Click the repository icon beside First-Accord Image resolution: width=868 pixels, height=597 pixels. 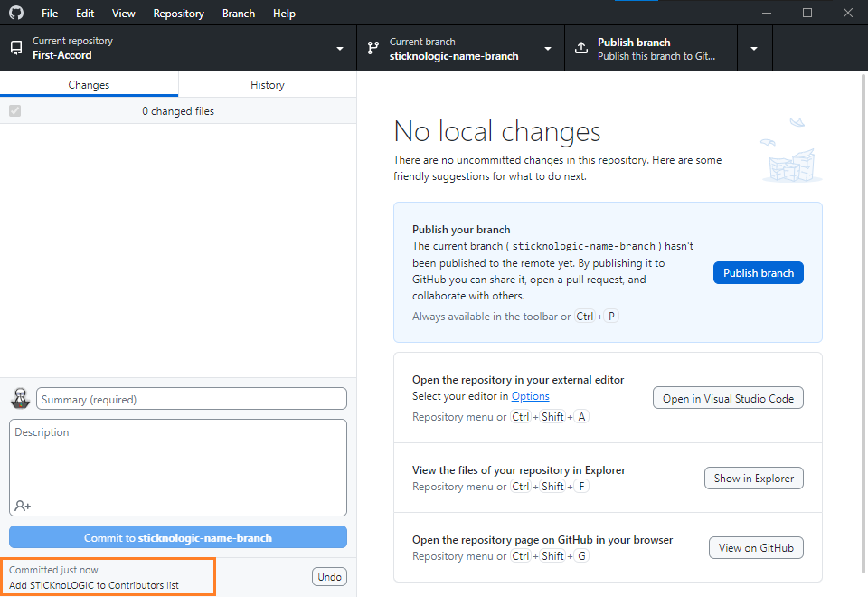pyautogui.click(x=16, y=48)
